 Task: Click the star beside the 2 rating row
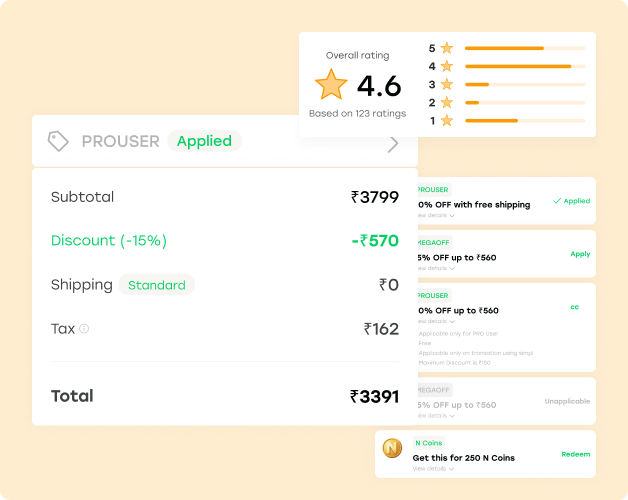point(446,102)
